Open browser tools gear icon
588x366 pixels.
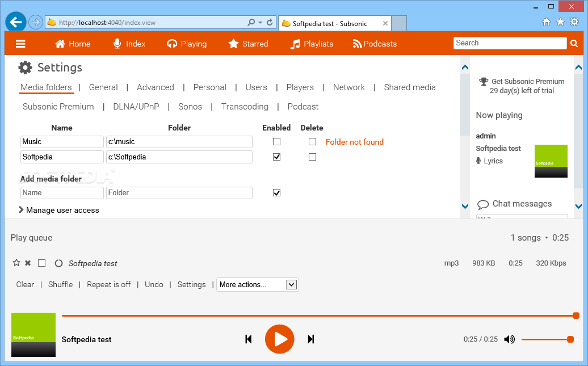(x=574, y=22)
